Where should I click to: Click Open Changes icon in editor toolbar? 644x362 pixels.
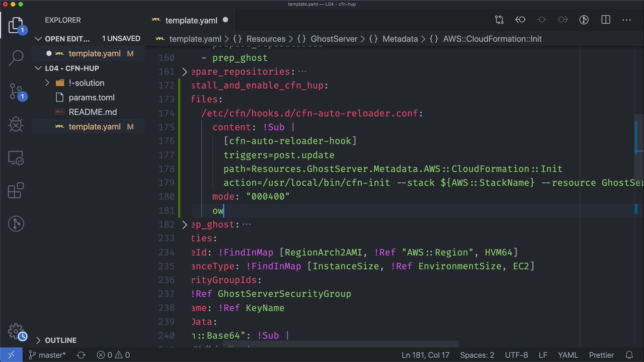499,20
